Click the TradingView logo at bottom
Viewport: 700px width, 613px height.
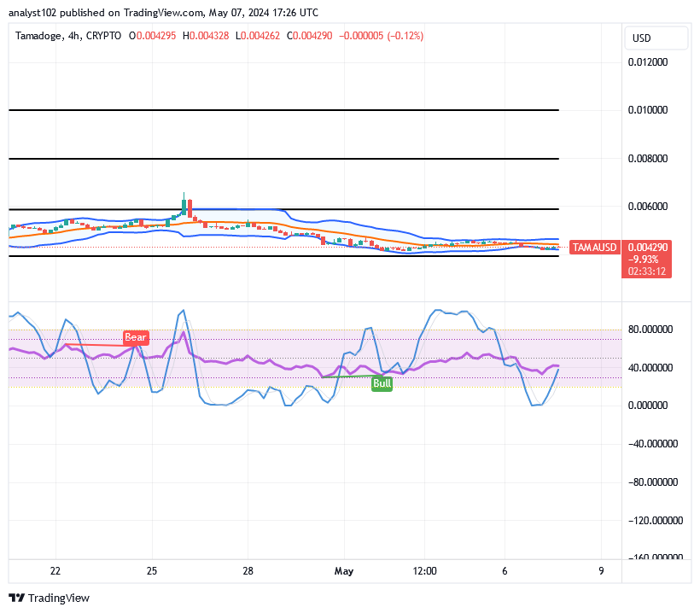(x=50, y=598)
